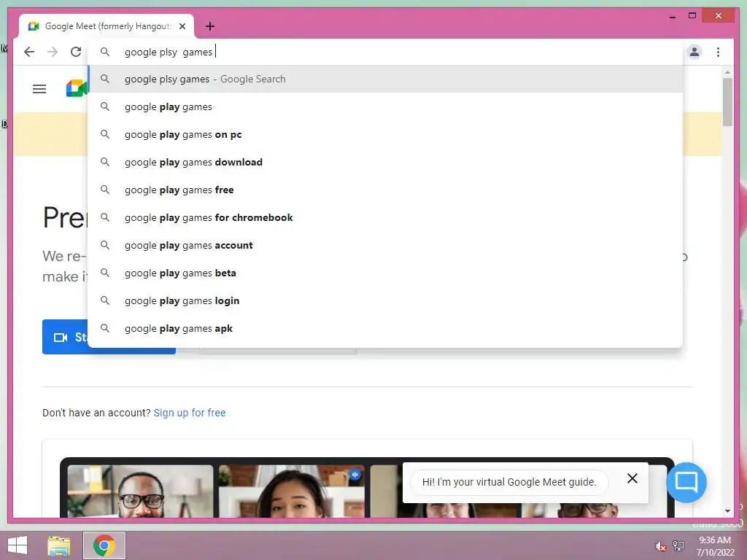
Task: Open the Chrome three-dot menu
Action: coord(718,52)
